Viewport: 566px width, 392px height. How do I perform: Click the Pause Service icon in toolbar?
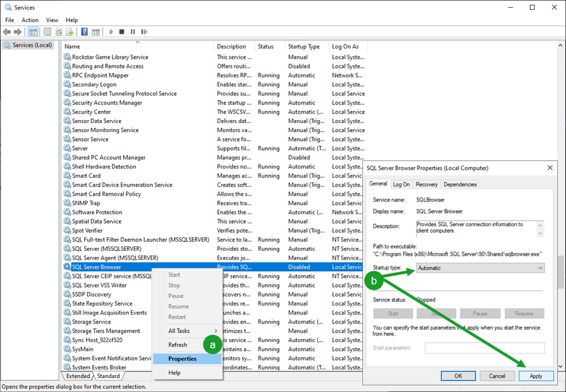pos(133,32)
